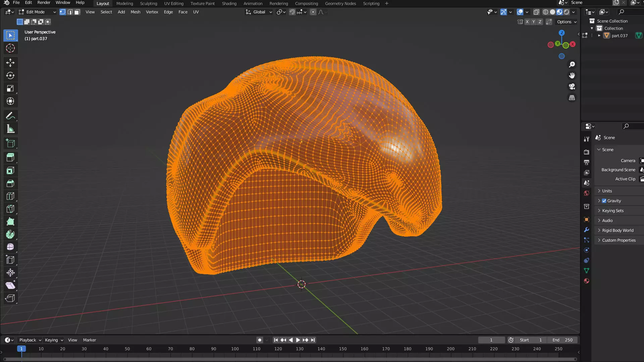Expand the Units panel
The height and width of the screenshot is (362, 644).
click(x=607, y=191)
